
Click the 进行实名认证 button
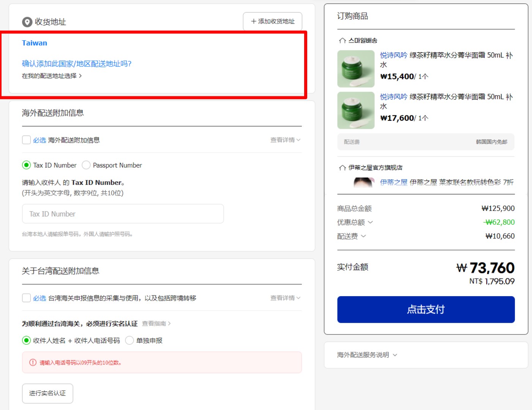(47, 393)
